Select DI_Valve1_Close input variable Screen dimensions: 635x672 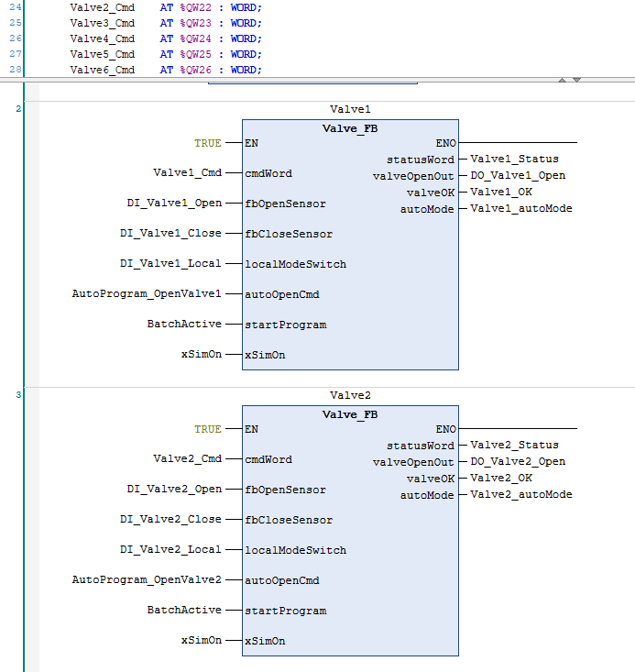pos(170,233)
